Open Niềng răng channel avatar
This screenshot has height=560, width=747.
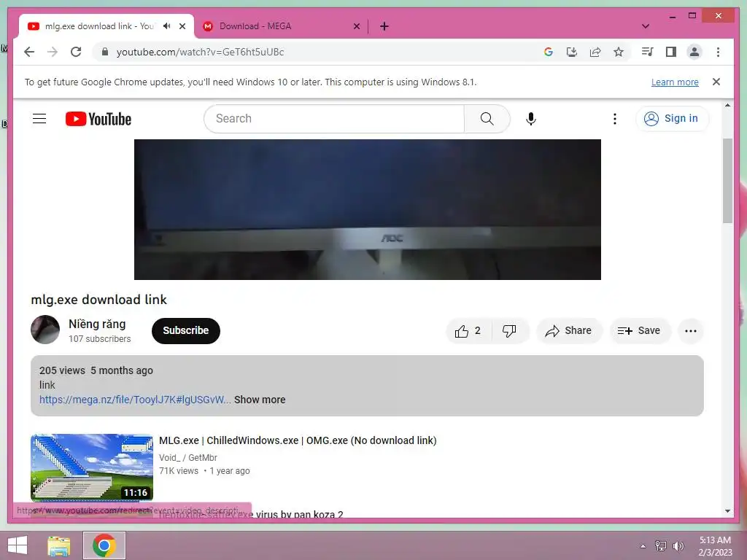point(45,330)
